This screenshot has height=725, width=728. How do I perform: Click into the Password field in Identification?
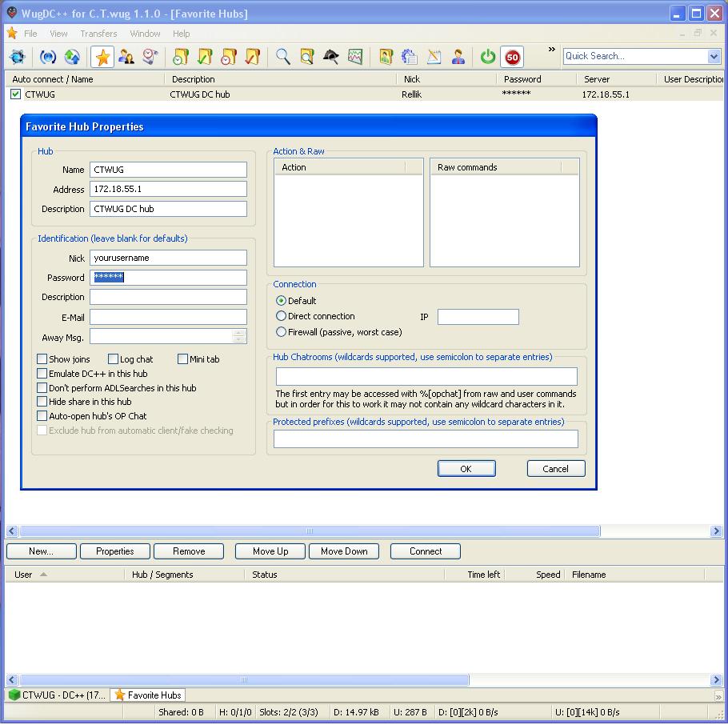[x=168, y=278]
